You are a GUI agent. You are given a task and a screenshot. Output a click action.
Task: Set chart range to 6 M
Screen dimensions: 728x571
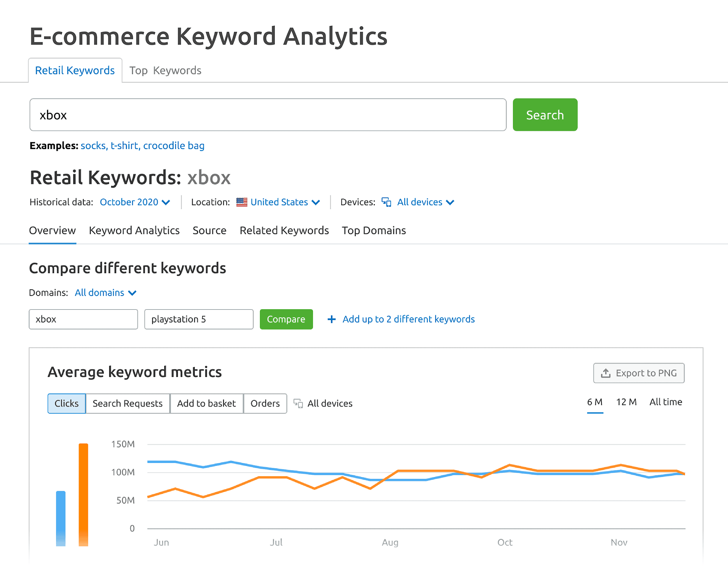pyautogui.click(x=595, y=402)
